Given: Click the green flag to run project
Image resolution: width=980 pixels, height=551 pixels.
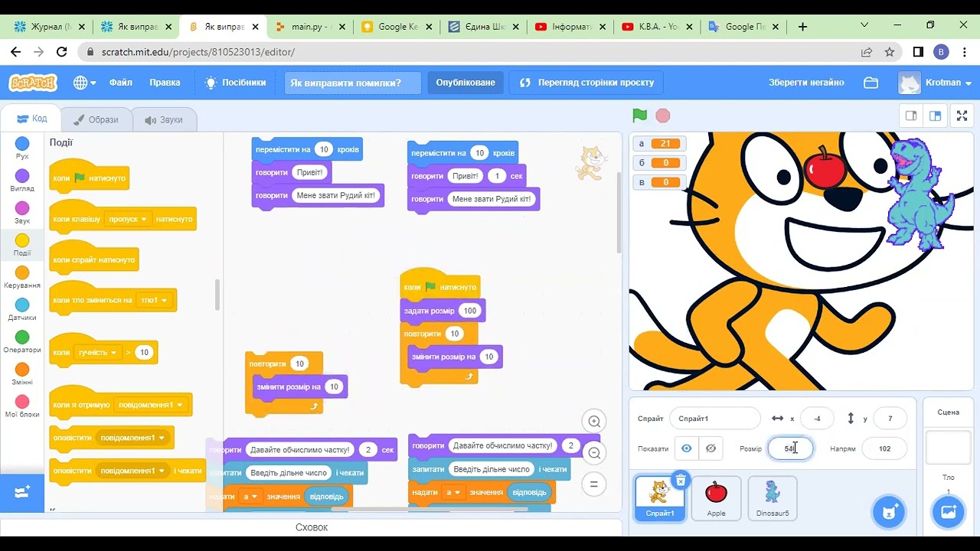Looking at the screenshot, I should [x=640, y=116].
